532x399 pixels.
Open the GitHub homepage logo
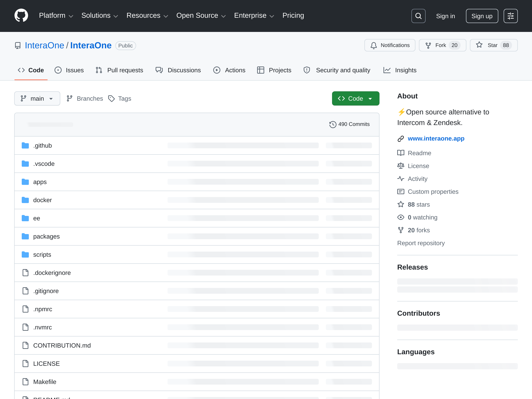coord(21,16)
